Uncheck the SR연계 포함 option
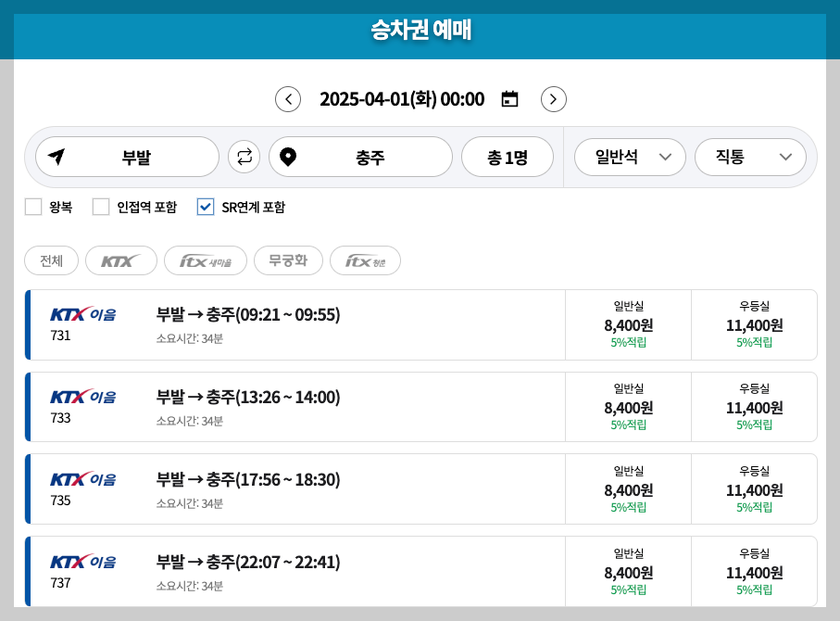The width and height of the screenshot is (840, 621). (206, 207)
